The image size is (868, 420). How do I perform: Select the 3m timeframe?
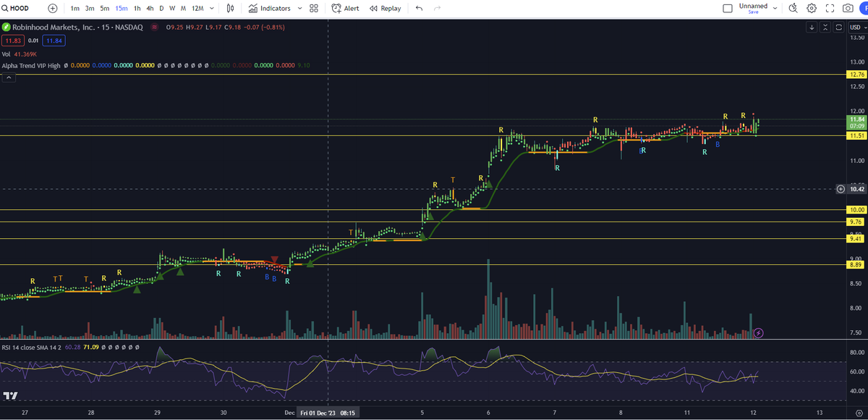tap(90, 8)
